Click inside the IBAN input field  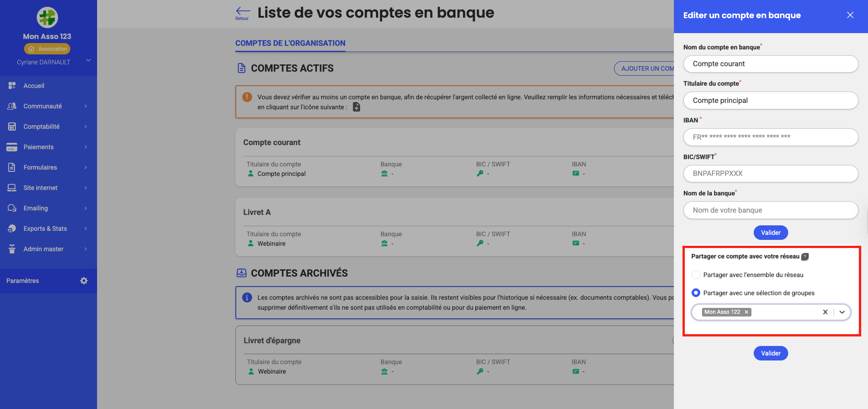tap(770, 137)
